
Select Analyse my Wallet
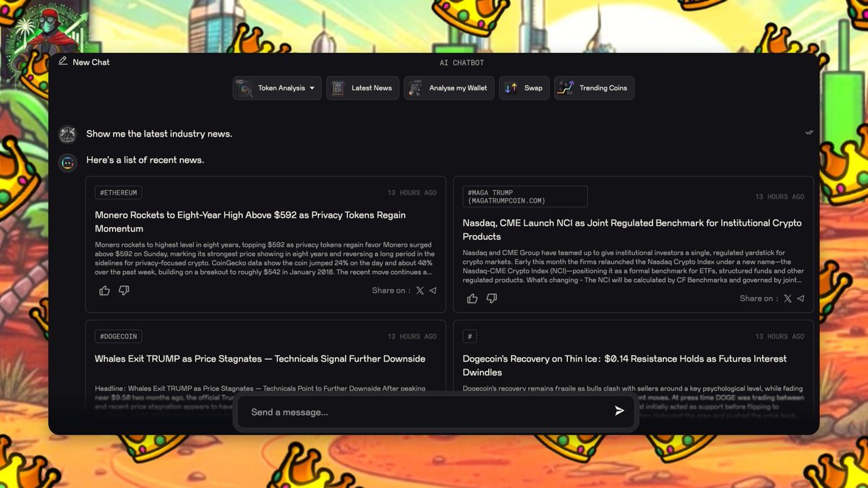pyautogui.click(x=449, y=88)
